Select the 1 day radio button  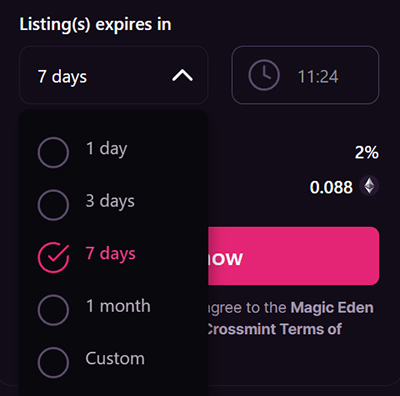pyautogui.click(x=53, y=152)
